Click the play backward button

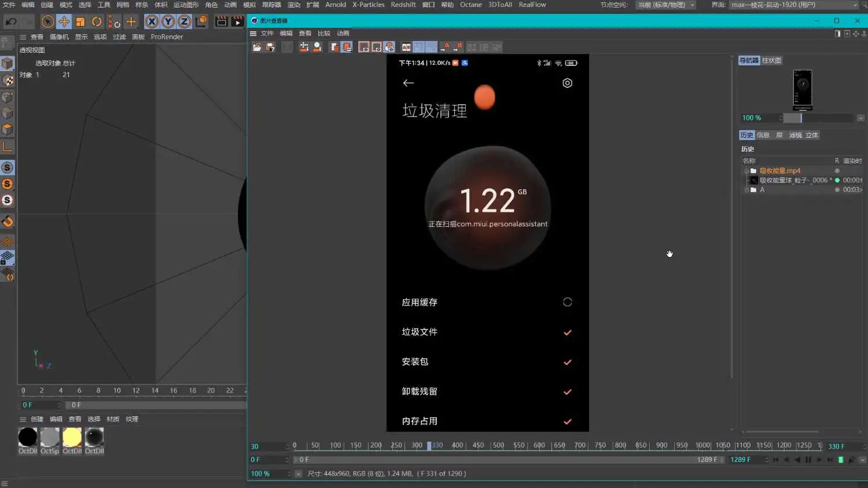point(797,460)
